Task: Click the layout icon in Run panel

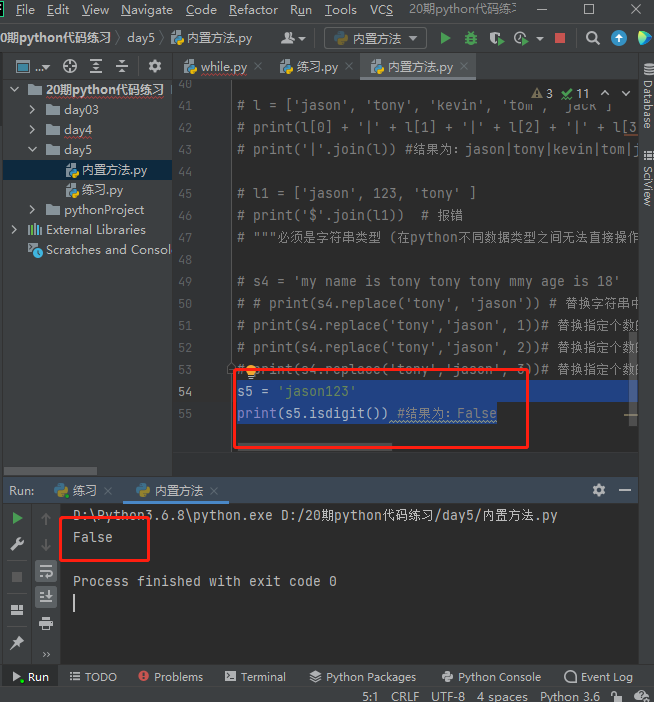Action: 17,610
